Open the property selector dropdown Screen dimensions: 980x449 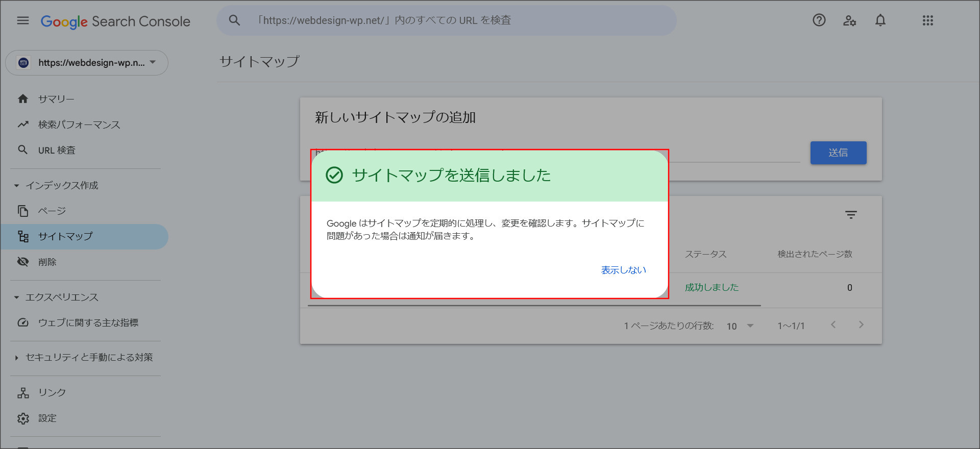[87, 63]
